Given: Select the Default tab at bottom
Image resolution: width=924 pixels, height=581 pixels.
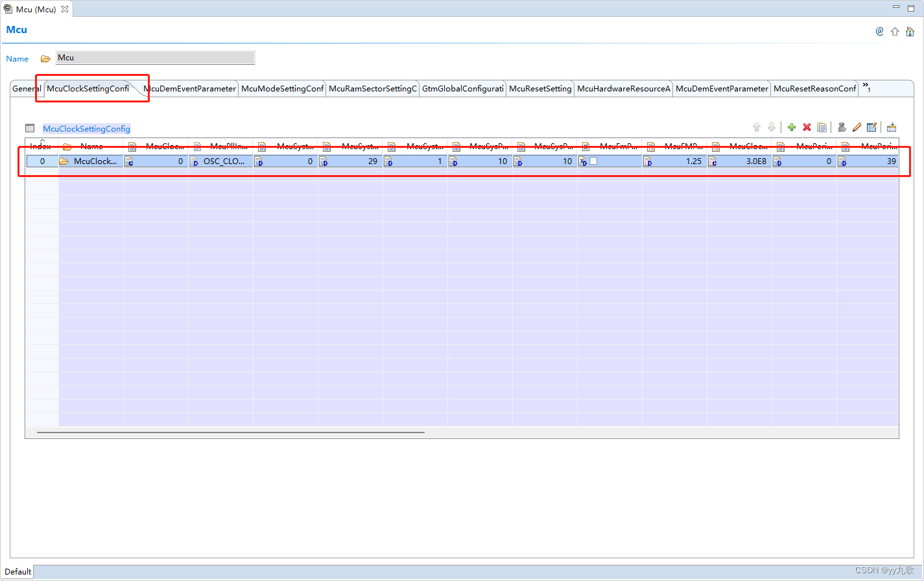Looking at the screenshot, I should click(x=18, y=572).
